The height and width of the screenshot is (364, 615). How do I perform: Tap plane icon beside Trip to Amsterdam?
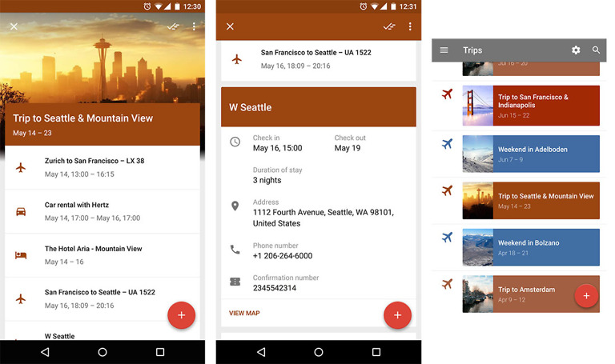pos(447,284)
